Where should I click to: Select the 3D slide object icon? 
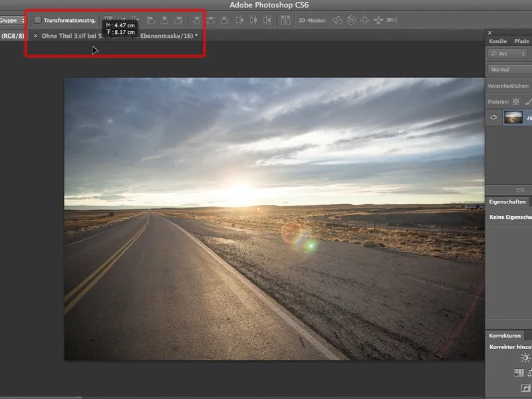(x=378, y=21)
